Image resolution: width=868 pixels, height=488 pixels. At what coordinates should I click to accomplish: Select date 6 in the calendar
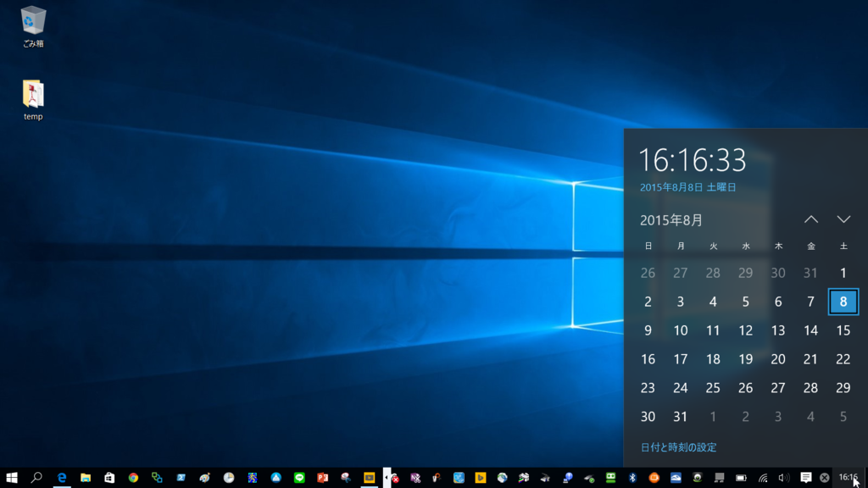(x=778, y=302)
